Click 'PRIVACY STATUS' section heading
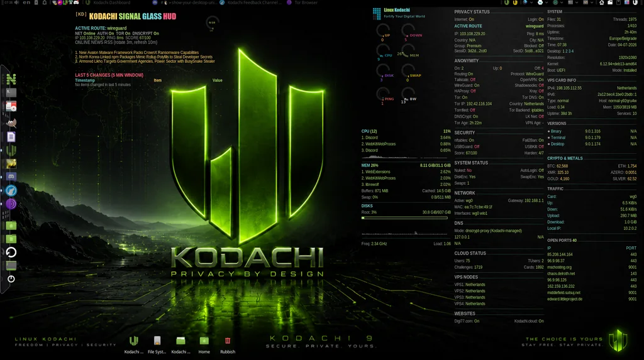The width and height of the screenshot is (644, 360). pyautogui.click(x=472, y=12)
